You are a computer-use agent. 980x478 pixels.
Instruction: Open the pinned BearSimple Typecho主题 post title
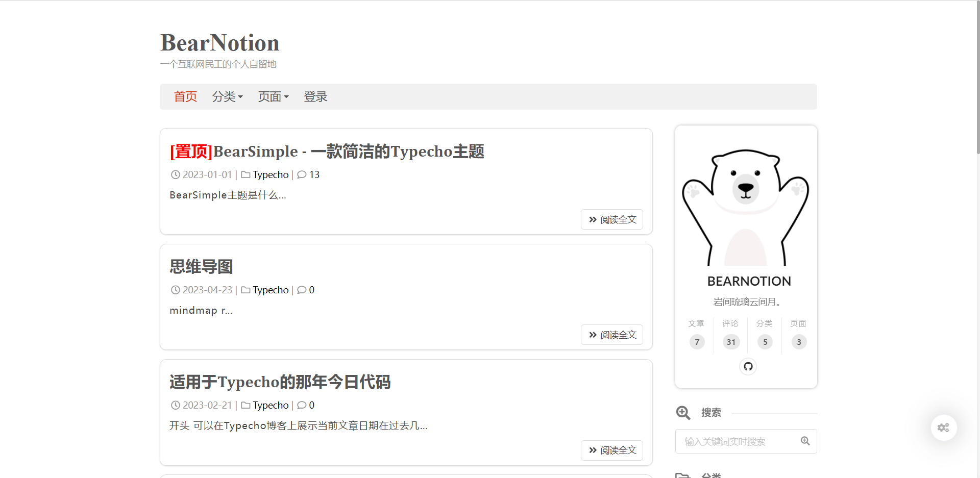pos(327,152)
